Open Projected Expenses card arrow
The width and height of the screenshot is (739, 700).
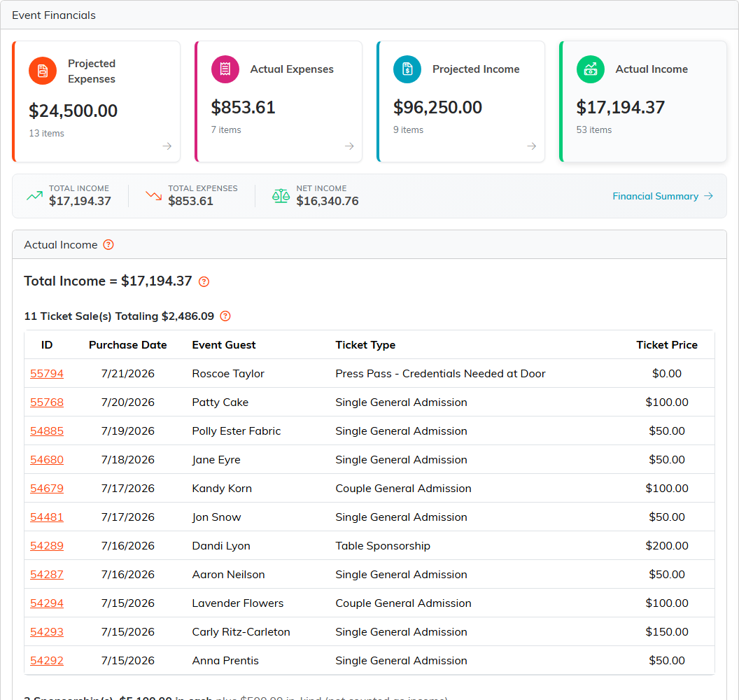167,146
